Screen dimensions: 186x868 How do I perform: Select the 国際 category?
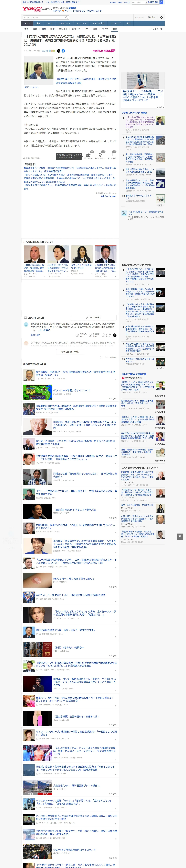(x=44, y=29)
